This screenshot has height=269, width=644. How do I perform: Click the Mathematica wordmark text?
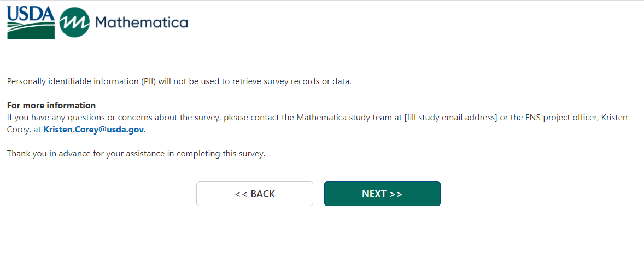click(141, 22)
